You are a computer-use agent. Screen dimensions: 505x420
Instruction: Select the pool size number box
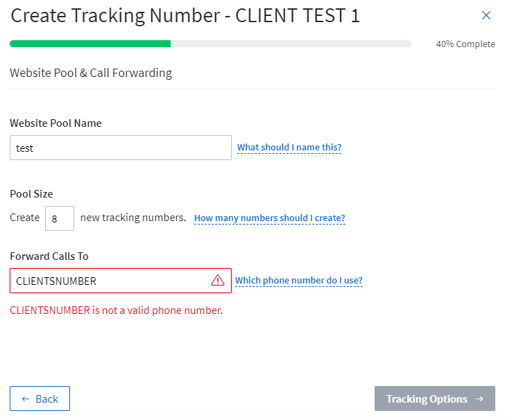pyautogui.click(x=60, y=218)
